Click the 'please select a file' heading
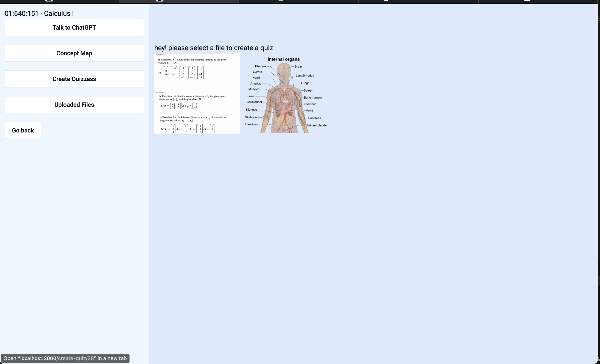This screenshot has width=600, height=364. [213, 48]
